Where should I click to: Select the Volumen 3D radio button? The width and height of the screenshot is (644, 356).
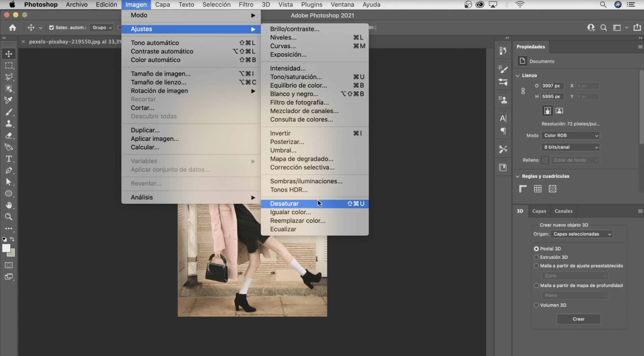537,305
